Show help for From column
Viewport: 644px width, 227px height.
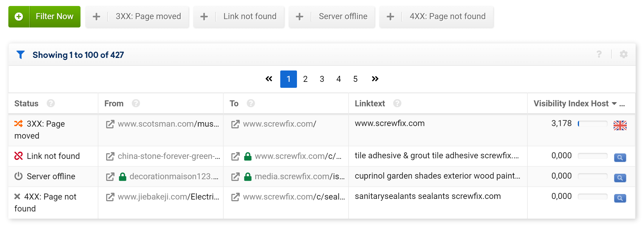point(136,103)
